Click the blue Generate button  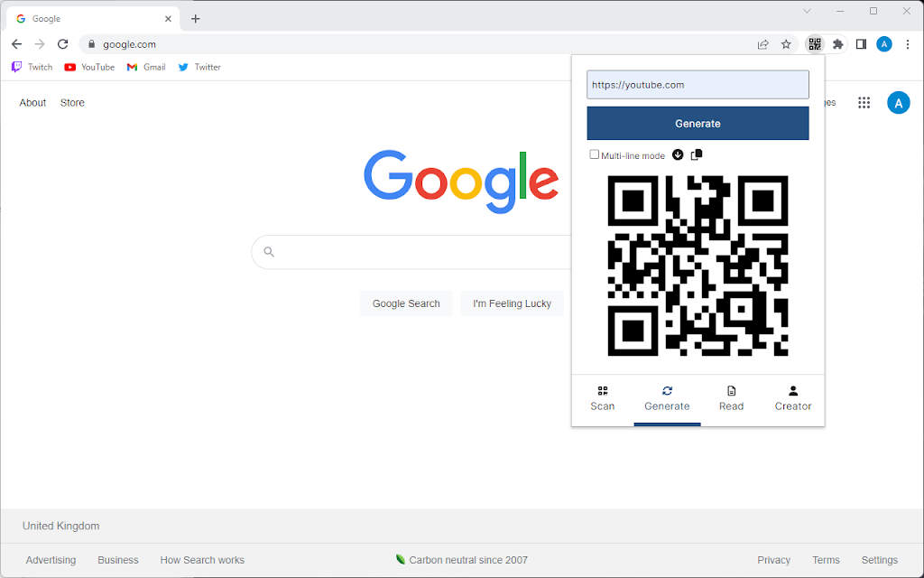tap(698, 123)
